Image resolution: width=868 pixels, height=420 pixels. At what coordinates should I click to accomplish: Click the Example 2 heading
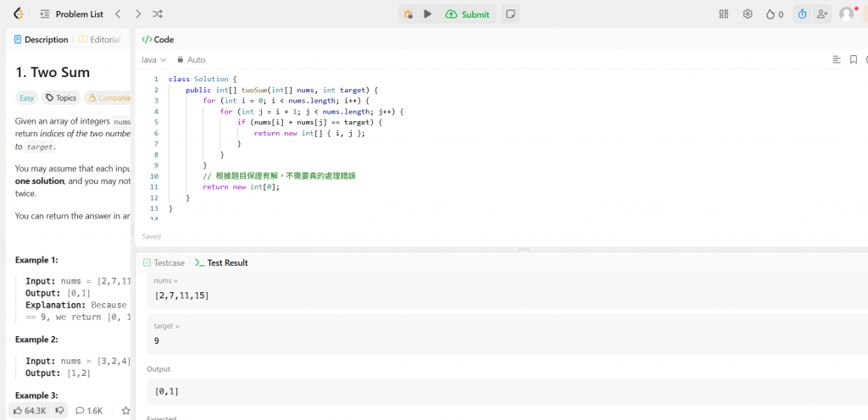click(x=36, y=340)
